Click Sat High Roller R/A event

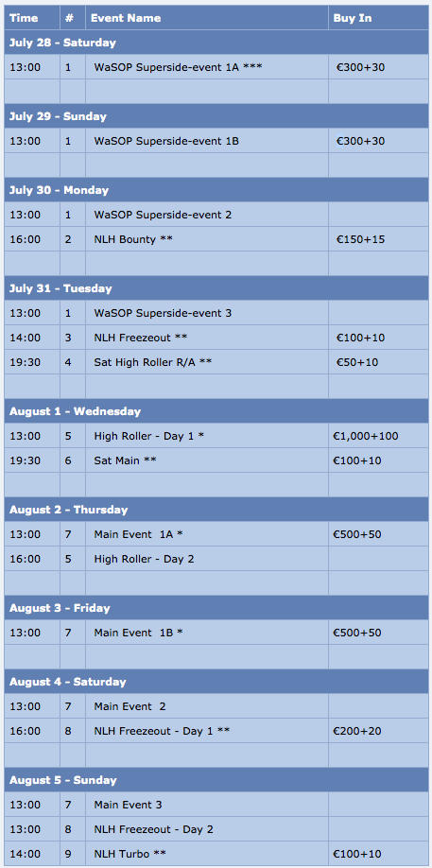coord(153,362)
